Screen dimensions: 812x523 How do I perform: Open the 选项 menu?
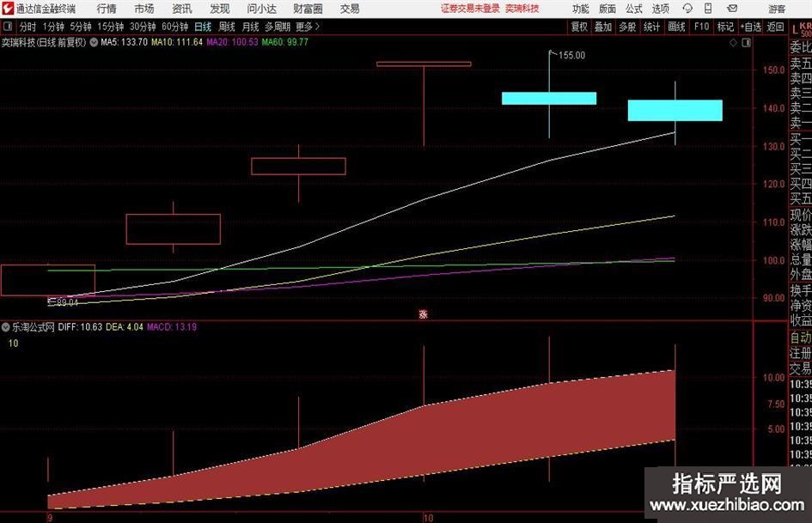tap(660, 9)
